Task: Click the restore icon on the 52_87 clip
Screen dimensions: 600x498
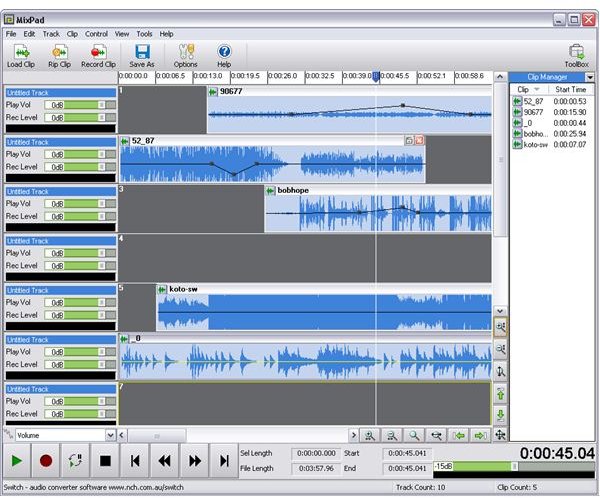Action: tap(409, 140)
